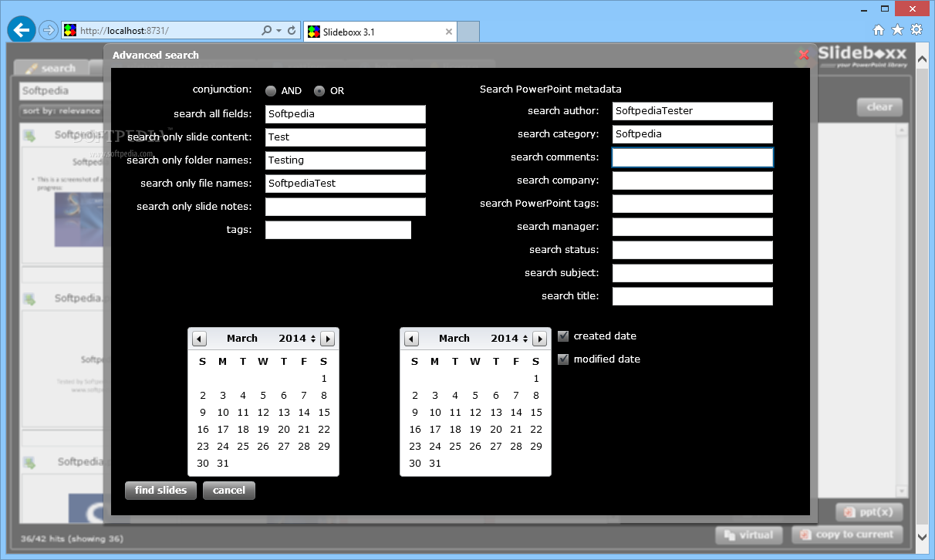
Task: Select the AND conjunction radio button
Action: coord(271,91)
